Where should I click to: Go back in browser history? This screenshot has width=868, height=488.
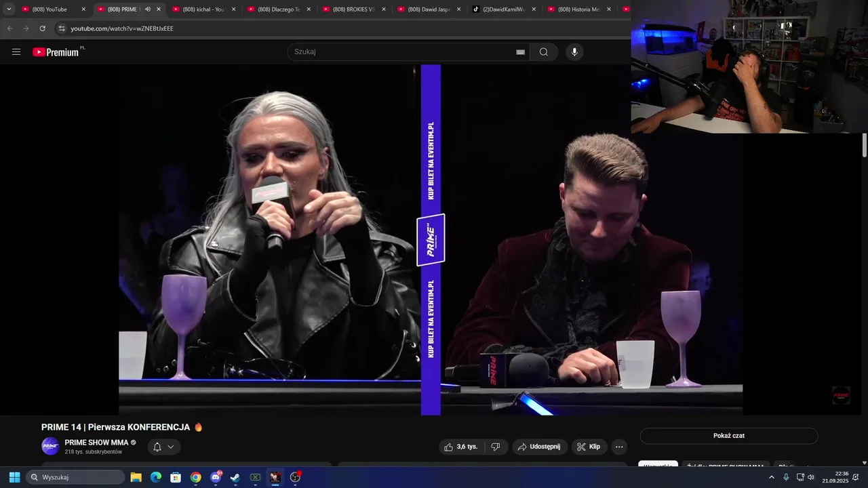9,28
